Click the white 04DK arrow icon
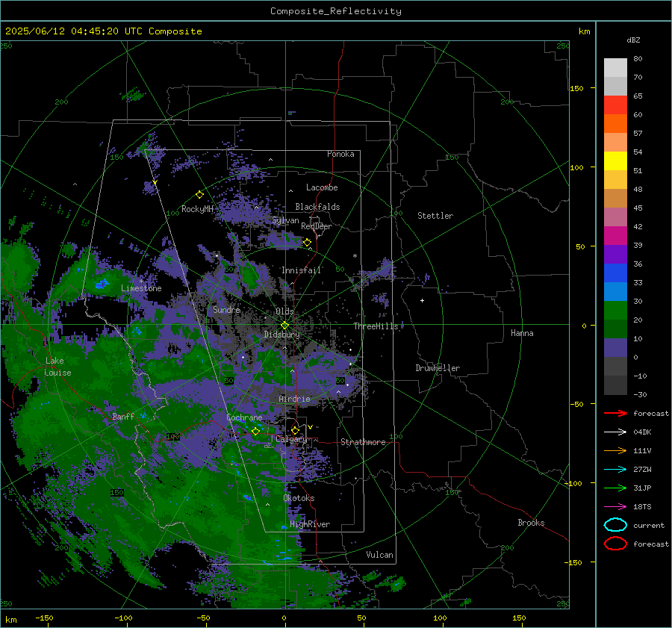 pos(615,432)
